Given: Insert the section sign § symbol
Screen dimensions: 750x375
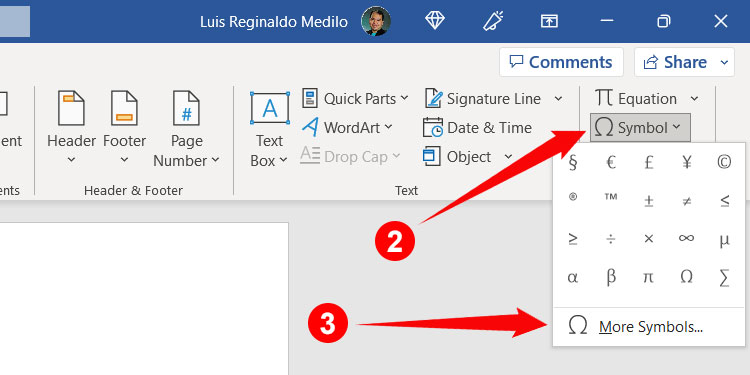Looking at the screenshot, I should (573, 163).
